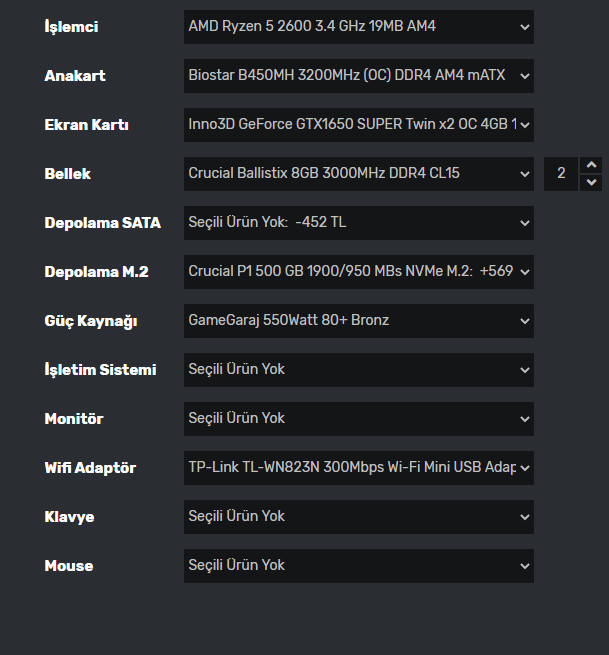609x655 pixels.
Task: Open the İşlemci processor dropdown
Action: 358,27
